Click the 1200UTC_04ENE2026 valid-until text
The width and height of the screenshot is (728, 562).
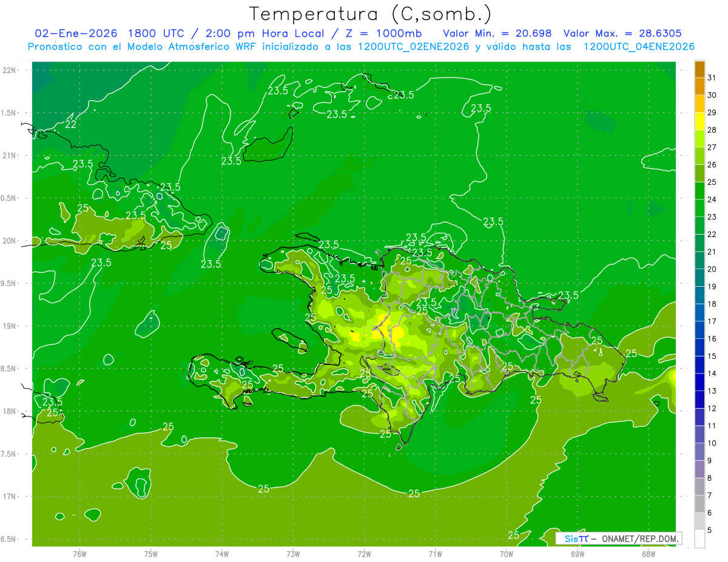tap(639, 47)
